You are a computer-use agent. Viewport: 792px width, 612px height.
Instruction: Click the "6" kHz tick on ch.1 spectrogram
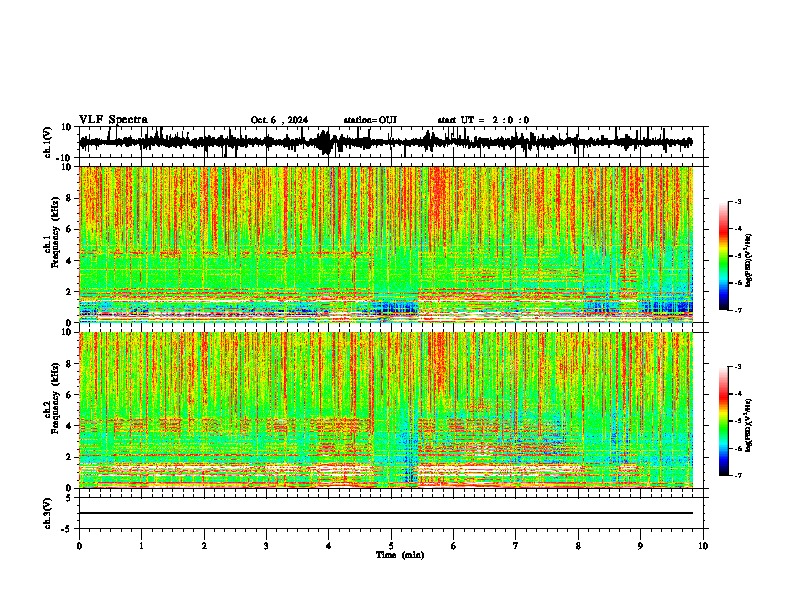(70, 229)
